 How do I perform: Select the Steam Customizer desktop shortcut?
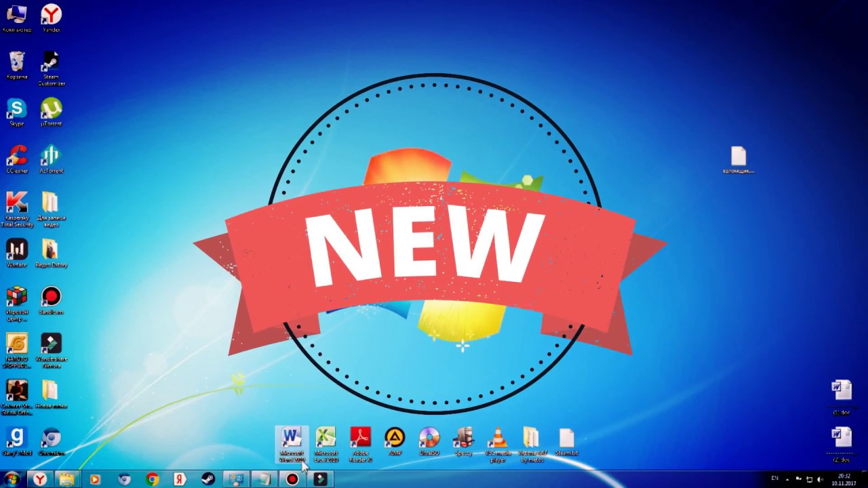pos(51,68)
